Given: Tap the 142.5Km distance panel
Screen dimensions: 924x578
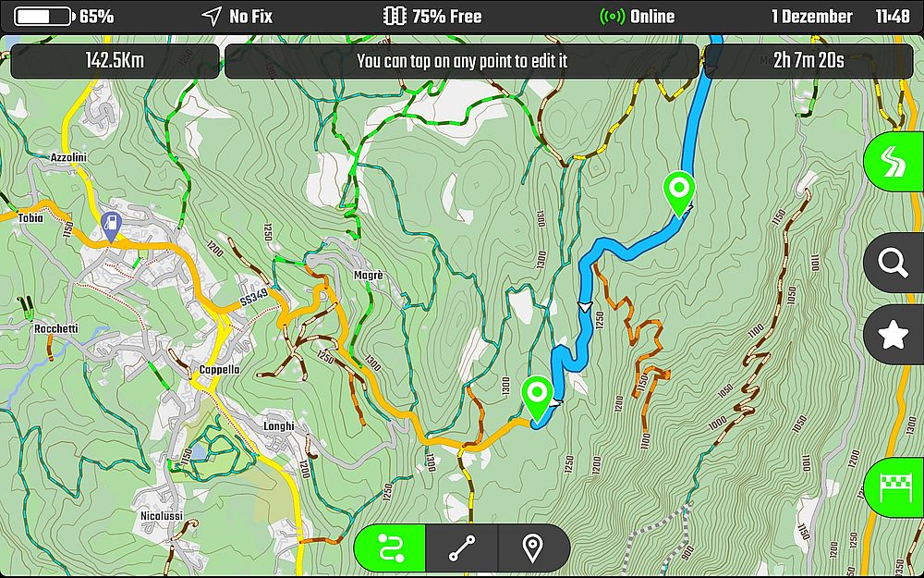Looking at the screenshot, I should (115, 61).
